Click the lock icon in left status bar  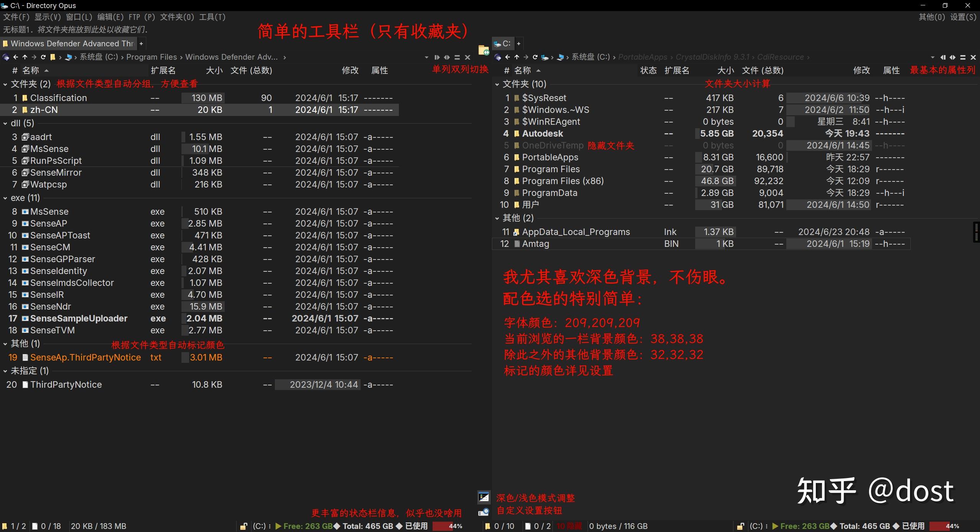(x=244, y=526)
